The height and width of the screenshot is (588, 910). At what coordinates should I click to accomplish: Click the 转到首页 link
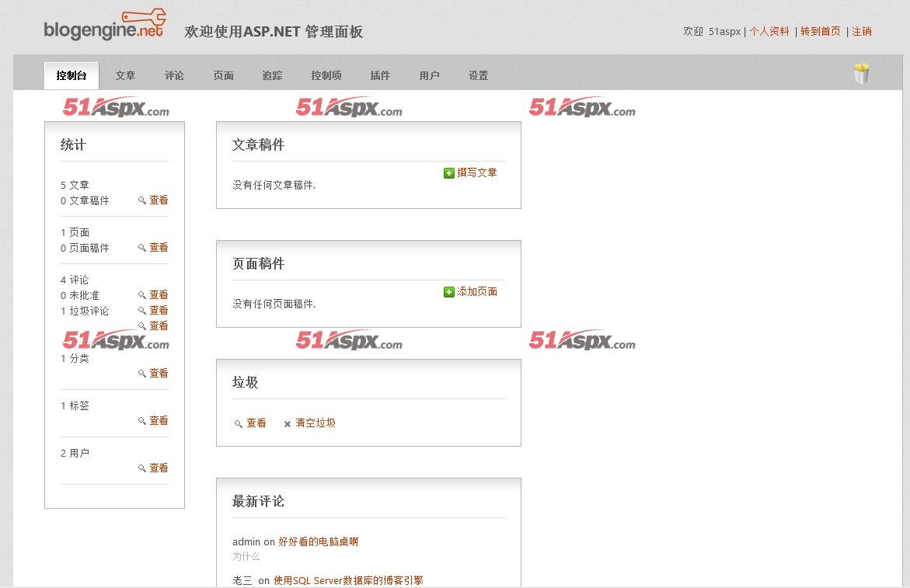pyautogui.click(x=820, y=32)
